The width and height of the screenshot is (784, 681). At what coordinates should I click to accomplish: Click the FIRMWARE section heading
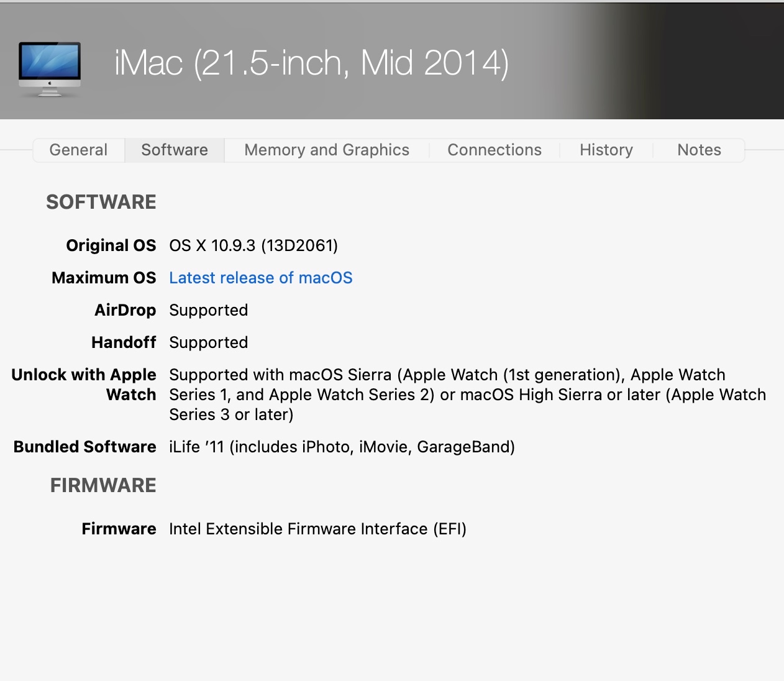(103, 485)
